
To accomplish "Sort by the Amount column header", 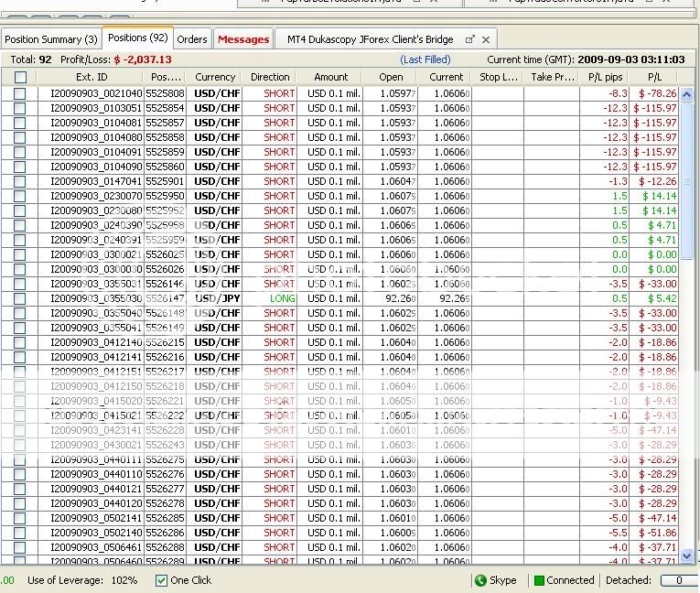I will point(330,77).
